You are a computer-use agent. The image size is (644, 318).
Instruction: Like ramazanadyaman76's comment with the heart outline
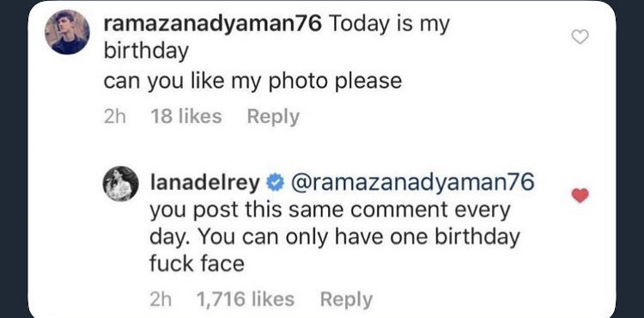[x=580, y=38]
